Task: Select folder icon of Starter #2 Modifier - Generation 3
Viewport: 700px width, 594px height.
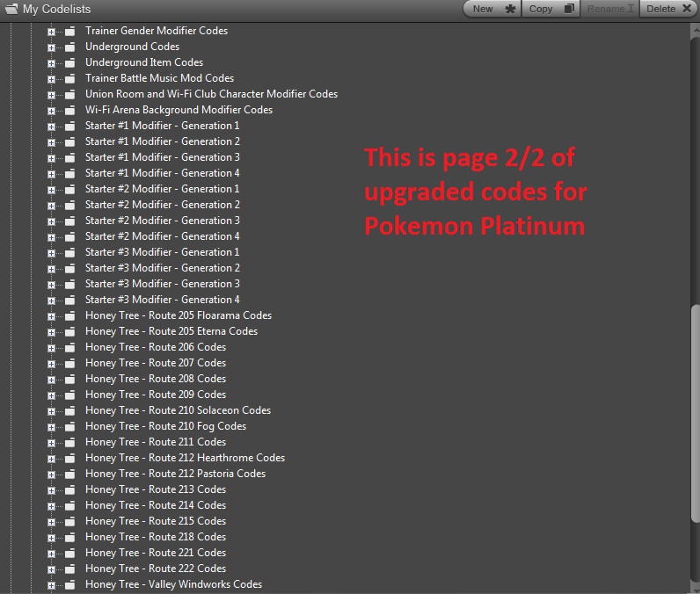Action: (x=69, y=221)
